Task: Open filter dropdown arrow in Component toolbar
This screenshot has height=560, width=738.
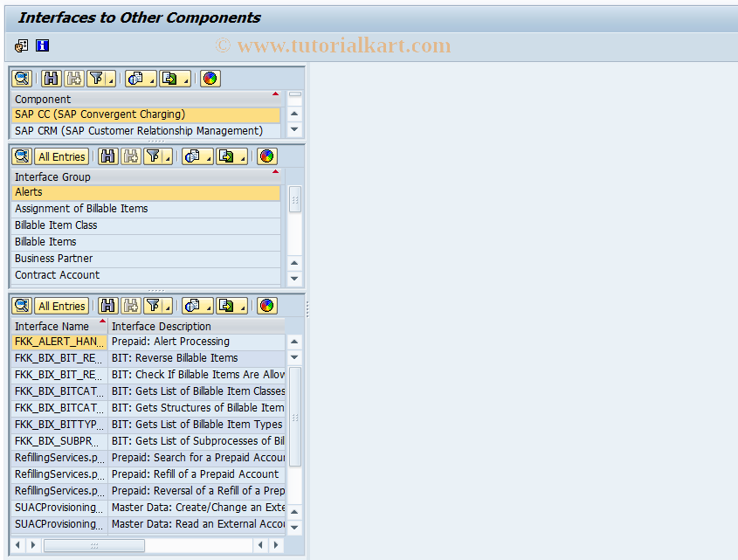Action: pyautogui.click(x=112, y=78)
